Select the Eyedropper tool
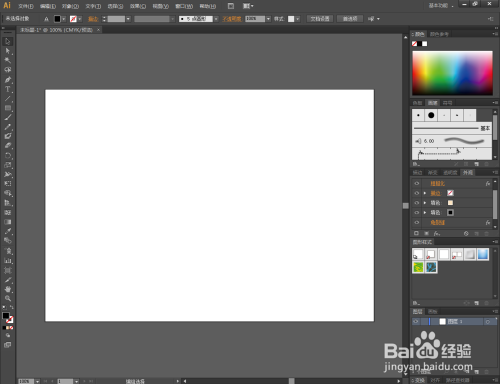The height and width of the screenshot is (384, 500). pos(8,231)
